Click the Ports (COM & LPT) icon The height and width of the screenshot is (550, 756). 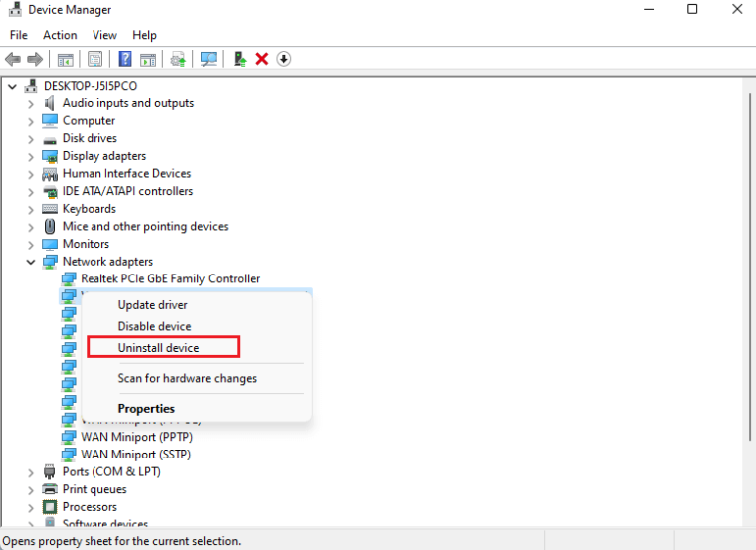(x=49, y=471)
